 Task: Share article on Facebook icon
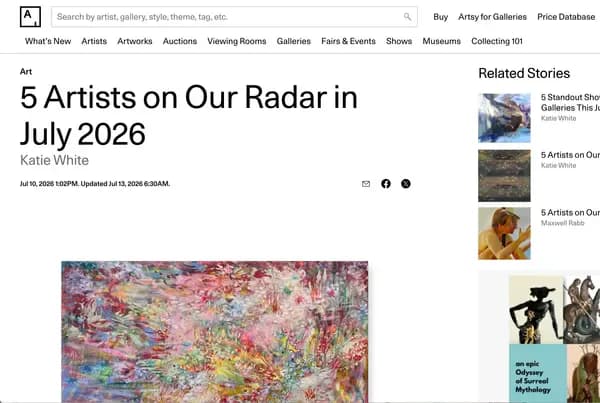[x=386, y=184]
